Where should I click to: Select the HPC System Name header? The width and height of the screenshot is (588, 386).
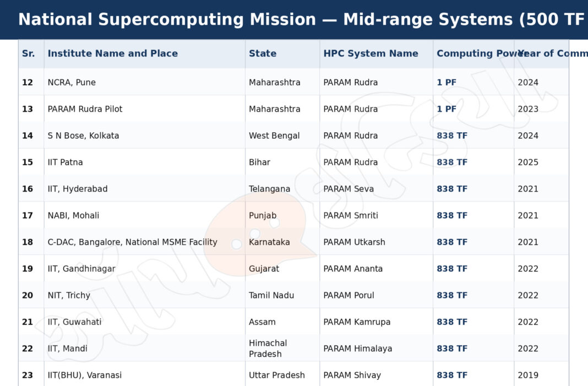click(x=371, y=53)
